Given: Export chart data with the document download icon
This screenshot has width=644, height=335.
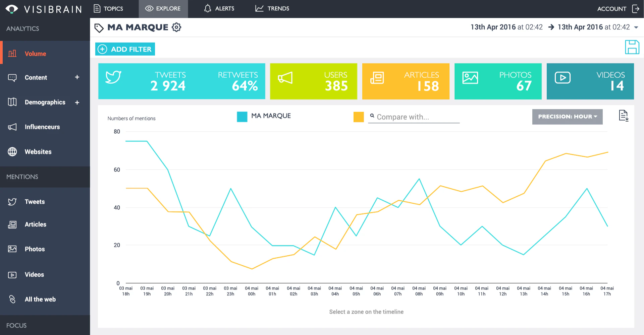Looking at the screenshot, I should click(x=624, y=116).
